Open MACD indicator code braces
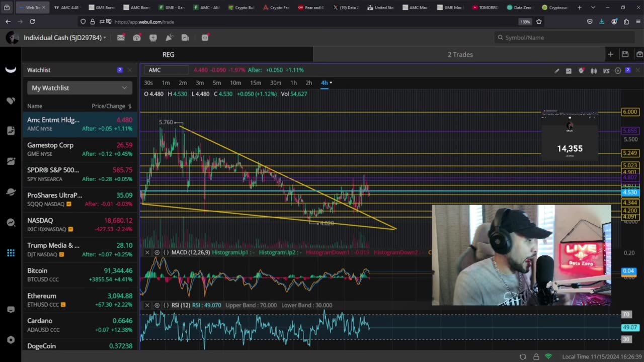 [166, 252]
